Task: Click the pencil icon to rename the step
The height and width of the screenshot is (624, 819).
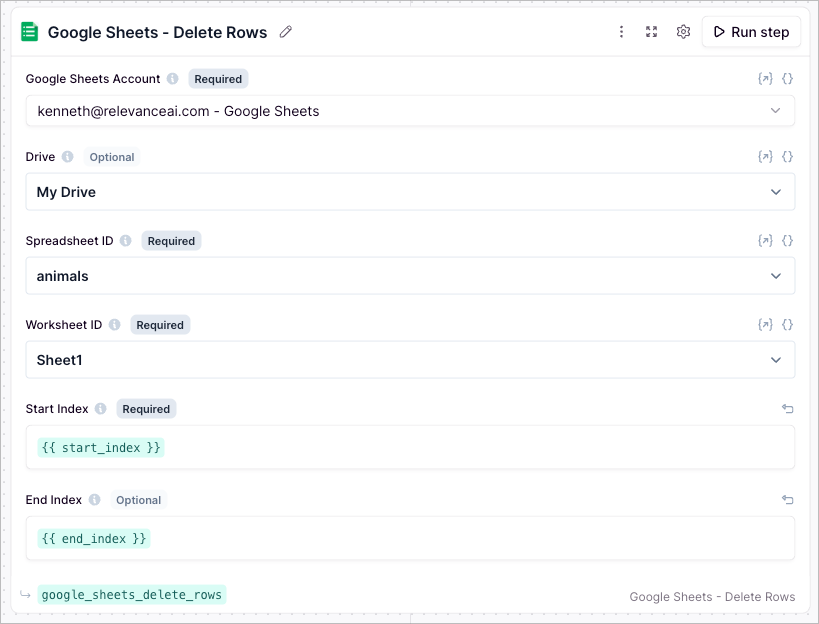Action: coord(285,32)
